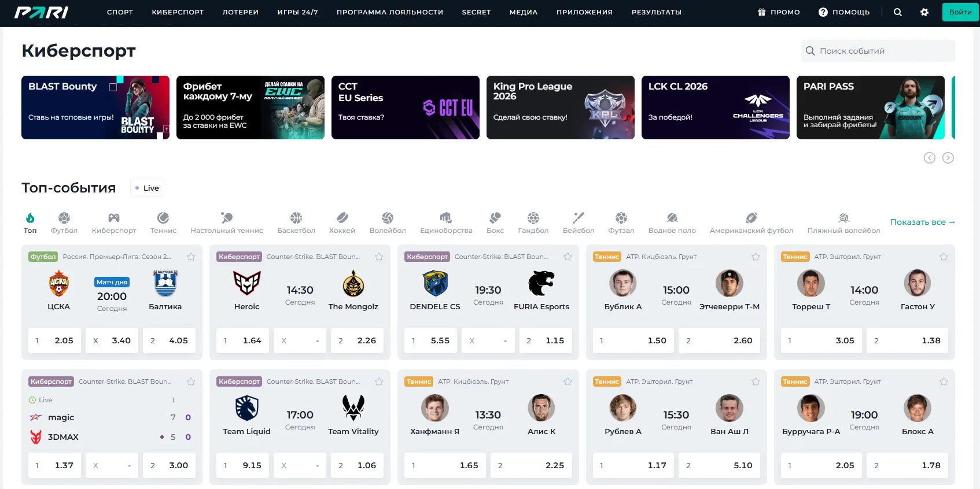
Task: Favorite the DENDELE CS vs FURIA match
Action: point(568,257)
